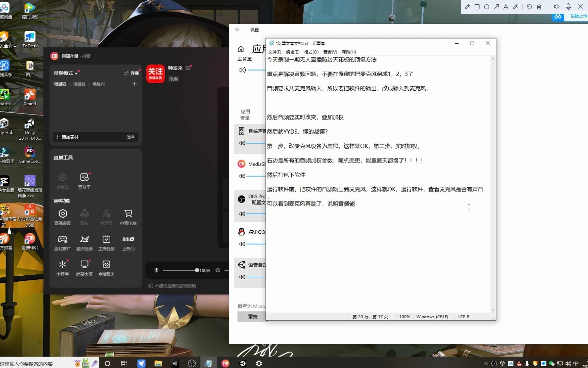This screenshot has height=368, width=588.
Task: Open 生活服务 tool
Action: click(x=106, y=268)
